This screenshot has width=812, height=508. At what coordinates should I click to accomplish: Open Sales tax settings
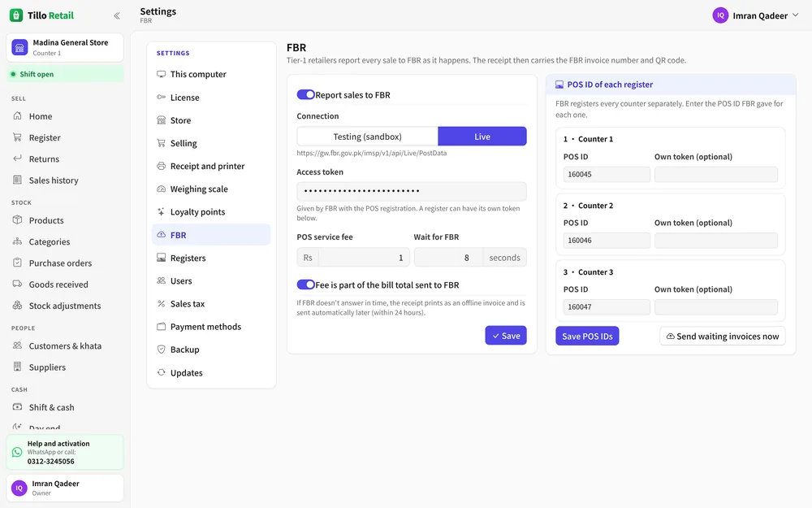211,304
